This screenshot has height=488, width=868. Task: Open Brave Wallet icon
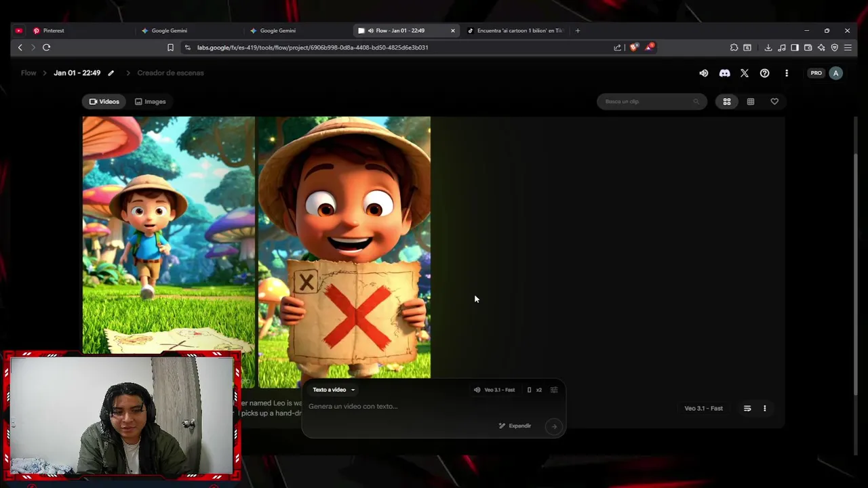click(808, 47)
